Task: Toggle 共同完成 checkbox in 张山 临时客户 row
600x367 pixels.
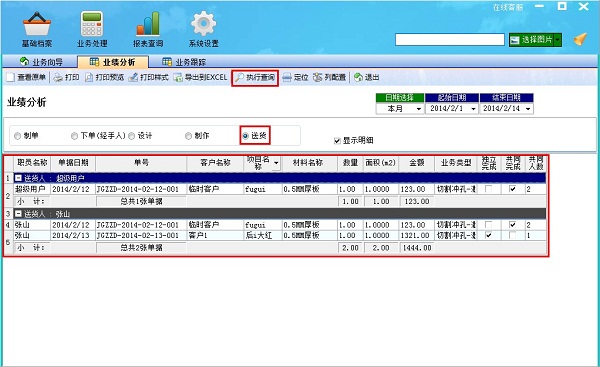Action: [513, 225]
